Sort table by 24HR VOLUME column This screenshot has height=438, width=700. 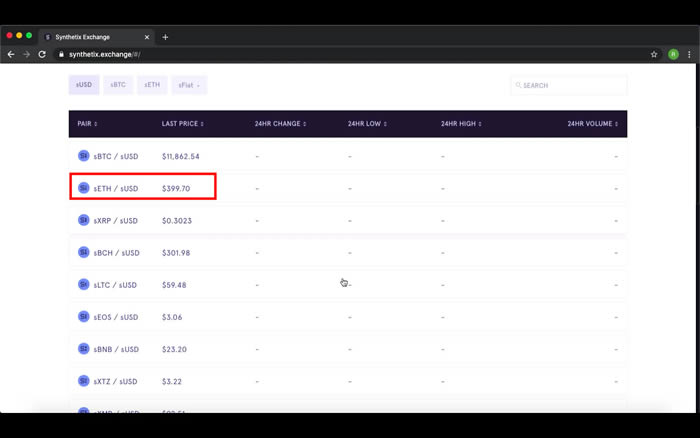click(x=593, y=124)
